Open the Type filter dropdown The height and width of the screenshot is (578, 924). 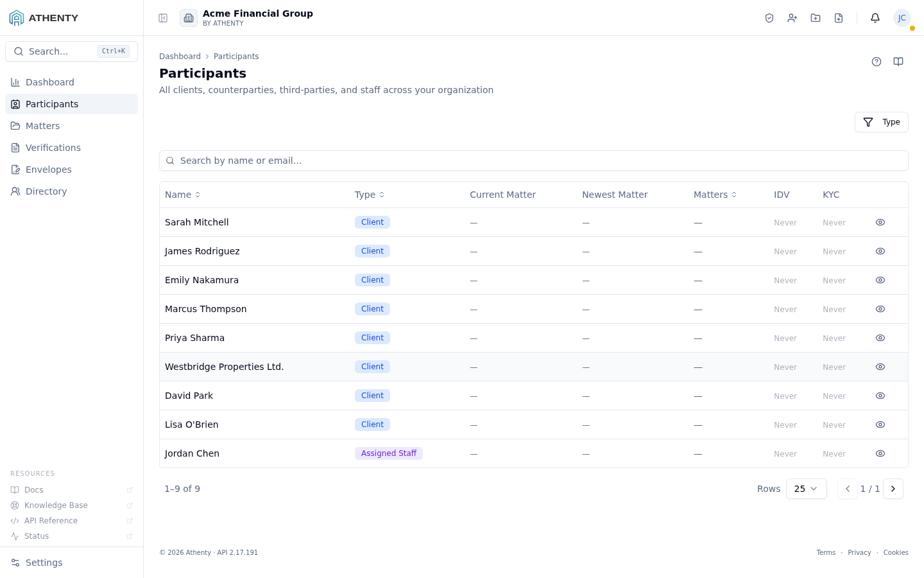pos(881,122)
